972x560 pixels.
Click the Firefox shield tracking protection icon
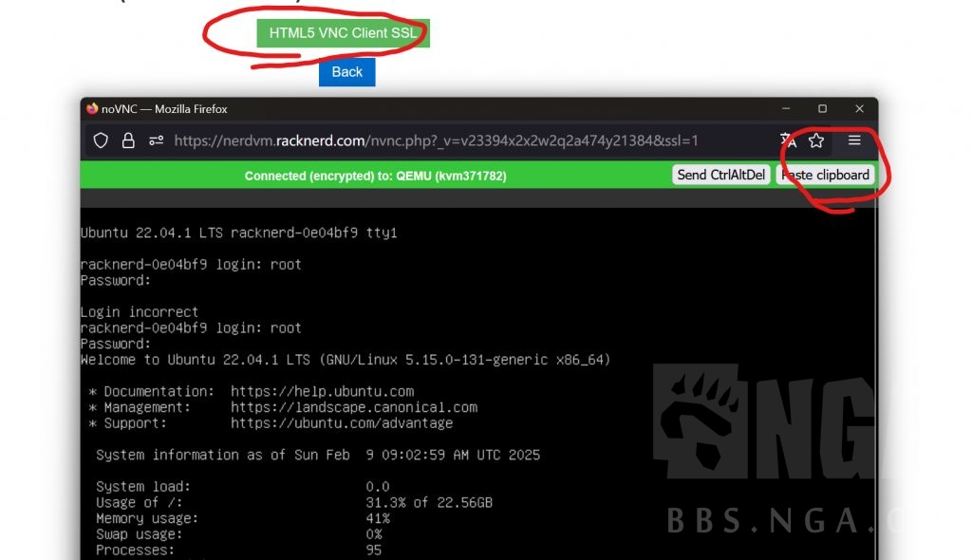pos(101,140)
